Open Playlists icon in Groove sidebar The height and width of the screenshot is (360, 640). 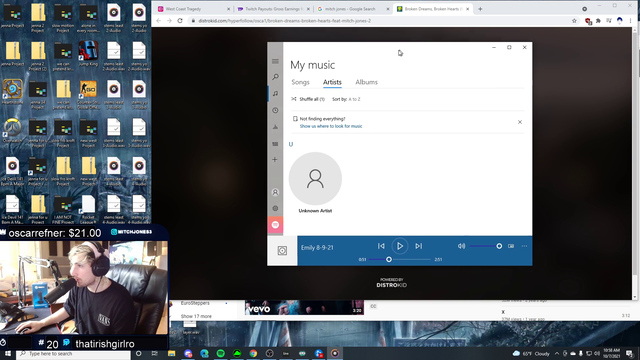click(275, 144)
